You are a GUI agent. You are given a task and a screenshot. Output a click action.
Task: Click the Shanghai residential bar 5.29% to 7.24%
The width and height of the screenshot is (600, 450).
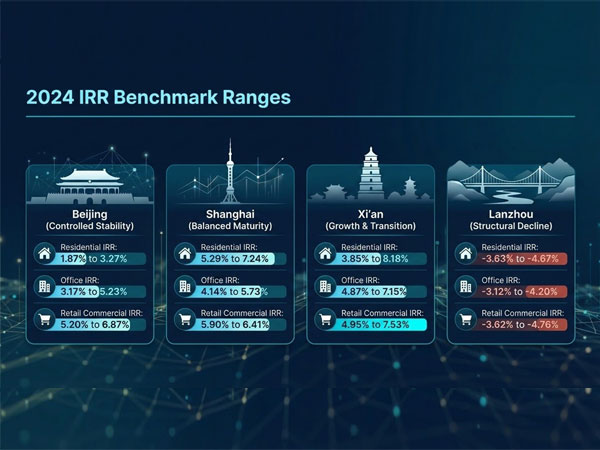click(239, 259)
